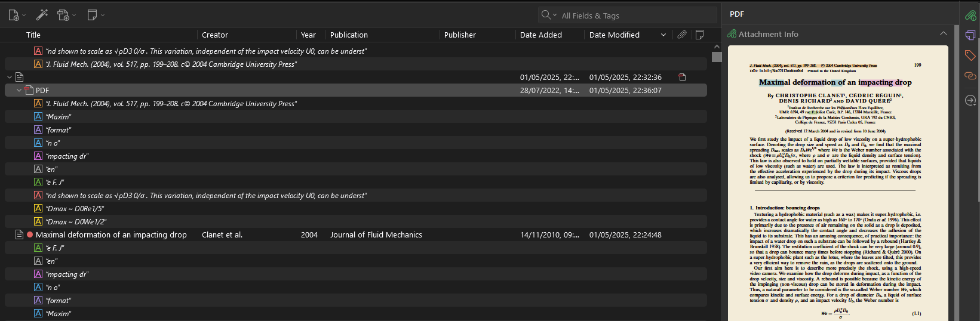The image size is (980, 321).
Task: Collapse the Attachment Info section chevron
Action: (x=943, y=33)
